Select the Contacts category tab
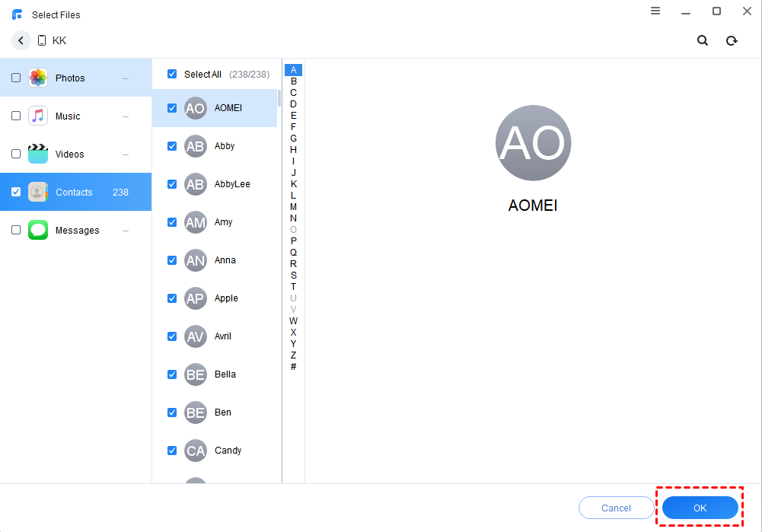Screen dimensions: 762x532 (75, 192)
